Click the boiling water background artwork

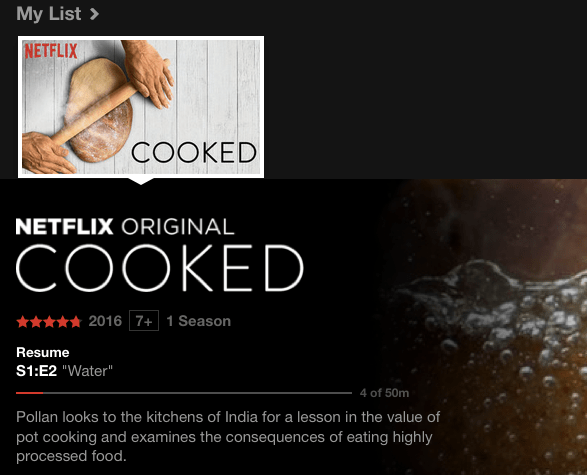pyautogui.click(x=487, y=326)
